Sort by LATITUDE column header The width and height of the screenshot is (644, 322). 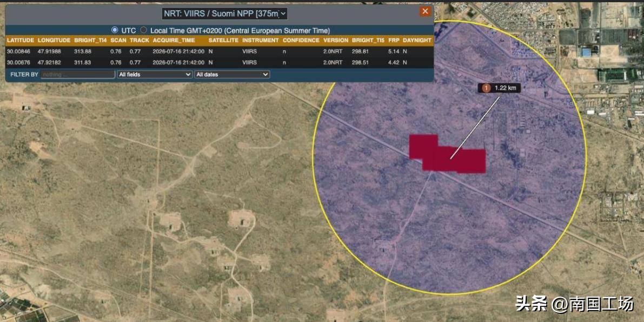21,40
